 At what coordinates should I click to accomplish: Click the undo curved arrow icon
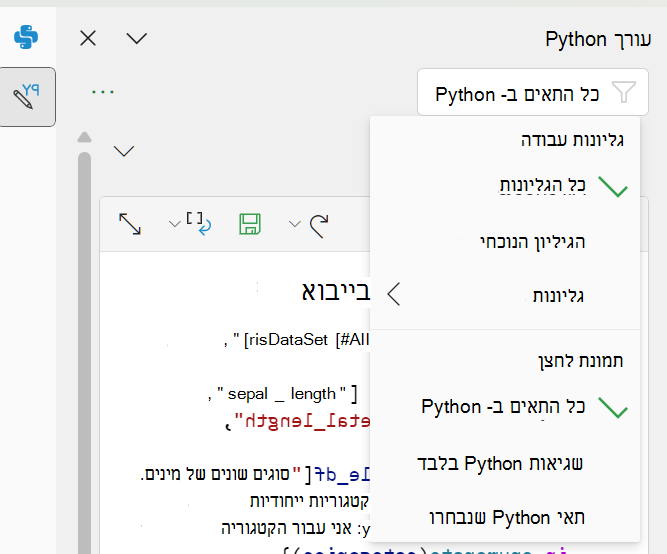(x=319, y=226)
